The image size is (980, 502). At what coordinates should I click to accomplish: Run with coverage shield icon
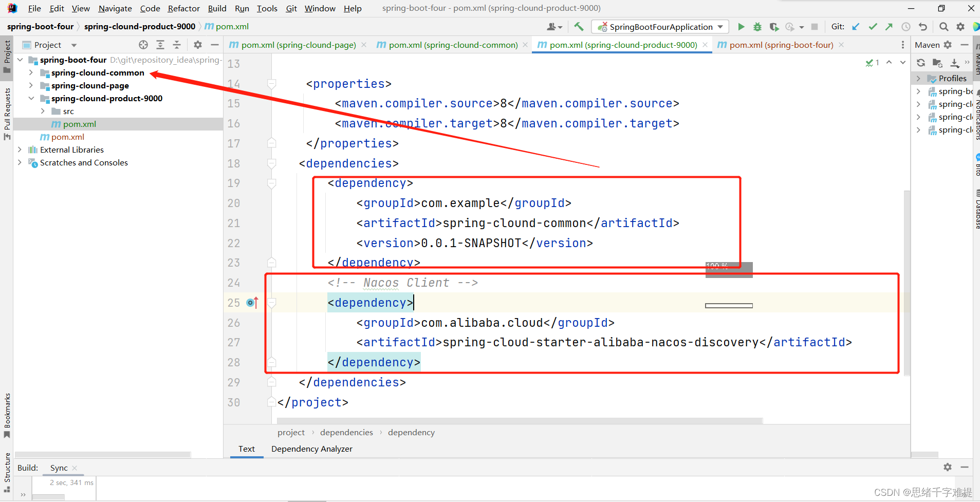point(774,27)
